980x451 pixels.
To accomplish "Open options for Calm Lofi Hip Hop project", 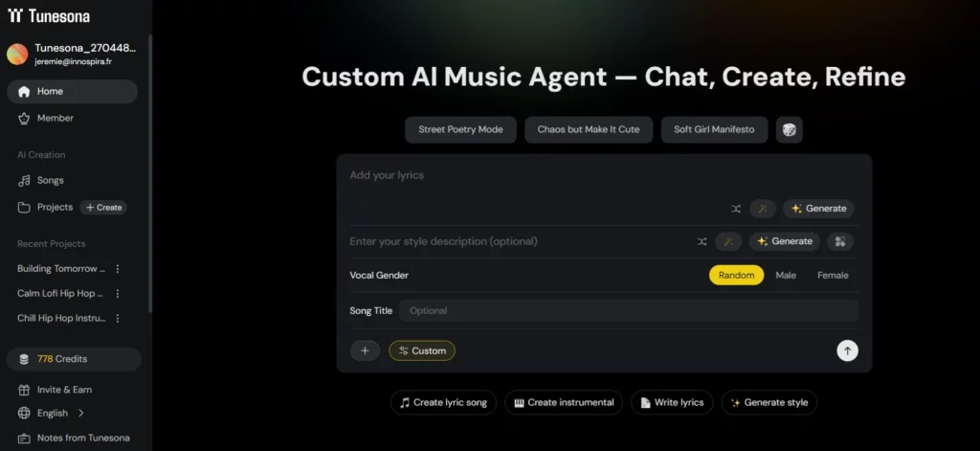I will pyautogui.click(x=118, y=294).
